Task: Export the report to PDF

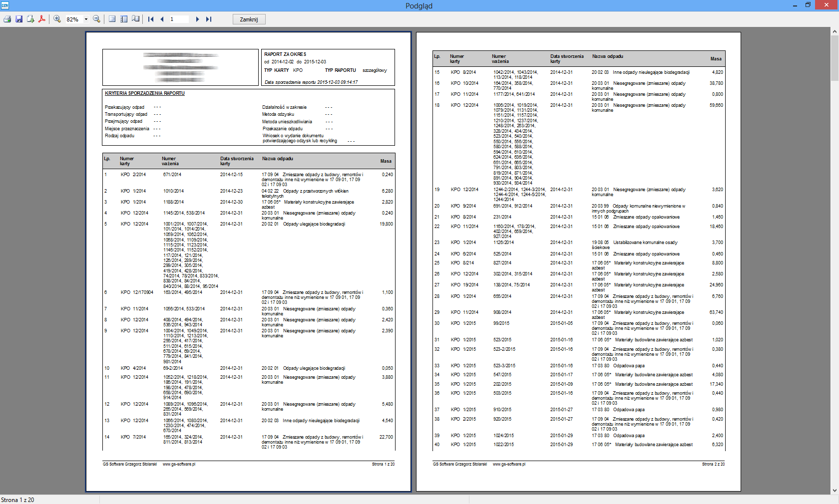Action: tap(42, 19)
